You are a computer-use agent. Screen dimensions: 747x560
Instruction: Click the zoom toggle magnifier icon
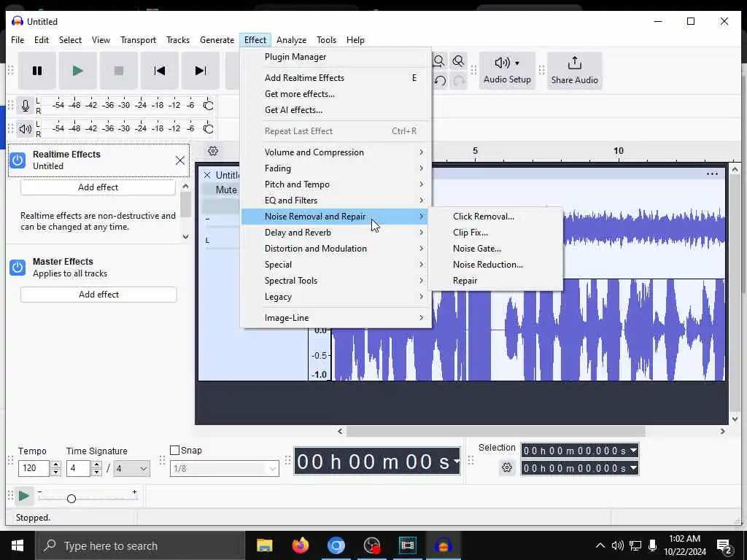[458, 61]
